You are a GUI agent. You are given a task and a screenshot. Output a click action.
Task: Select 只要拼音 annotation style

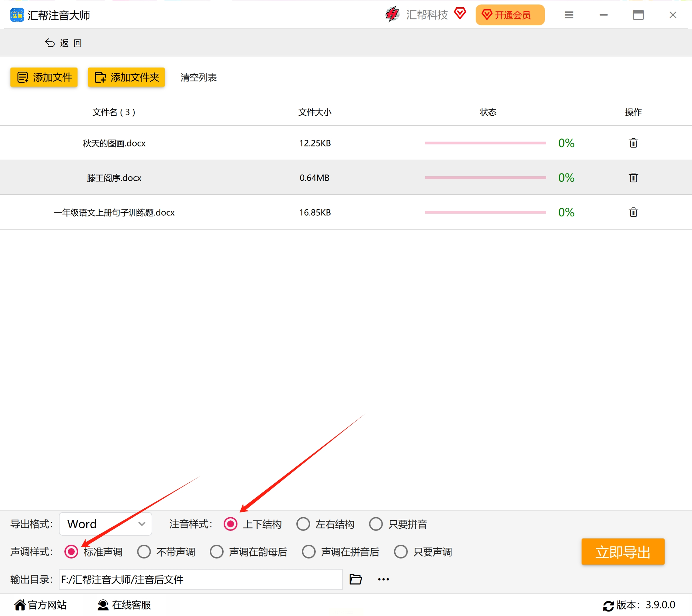coord(376,524)
